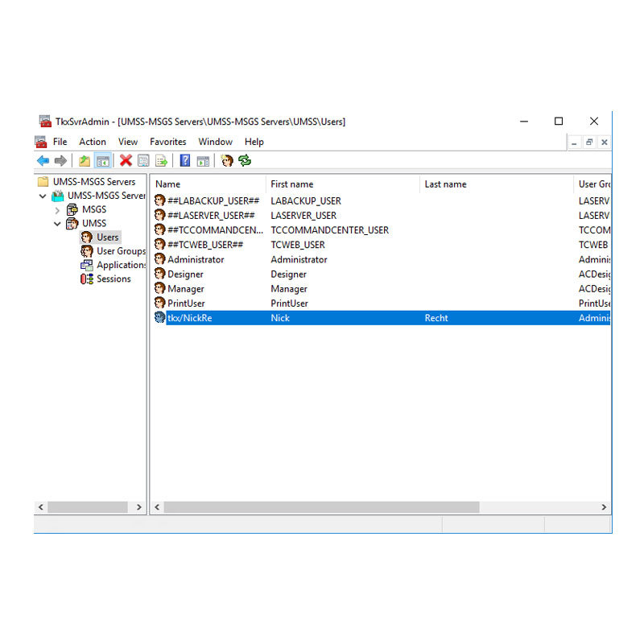Image resolution: width=644 pixels, height=644 pixels.
Task: Click the user icon for Administrator row
Action: point(159,259)
